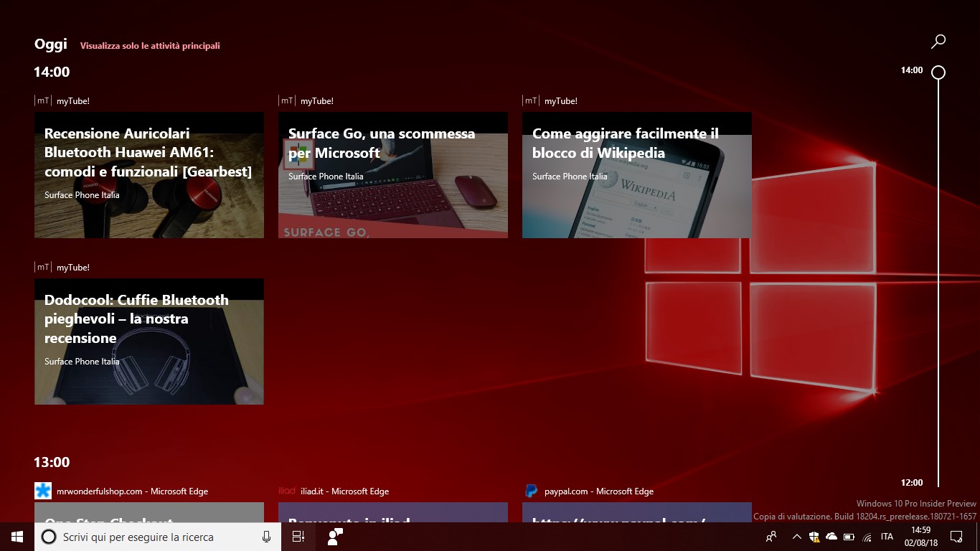Click the 'Oggi' heading
Viewport: 980px width, 551px height.
tap(51, 44)
